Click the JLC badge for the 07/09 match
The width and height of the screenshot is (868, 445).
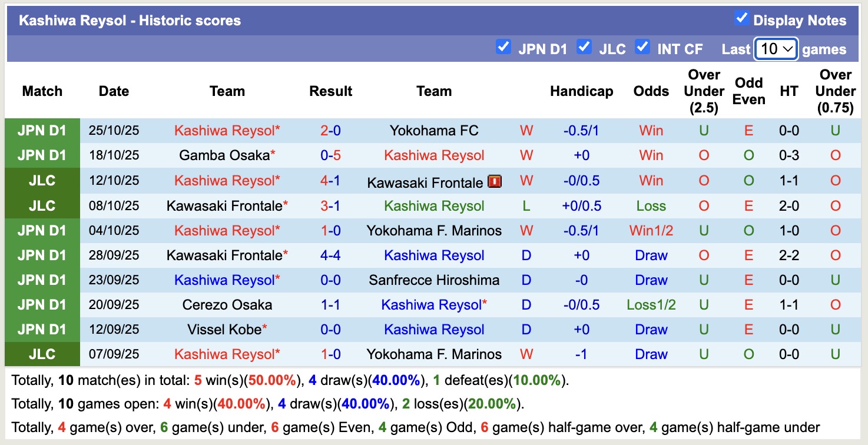point(42,354)
